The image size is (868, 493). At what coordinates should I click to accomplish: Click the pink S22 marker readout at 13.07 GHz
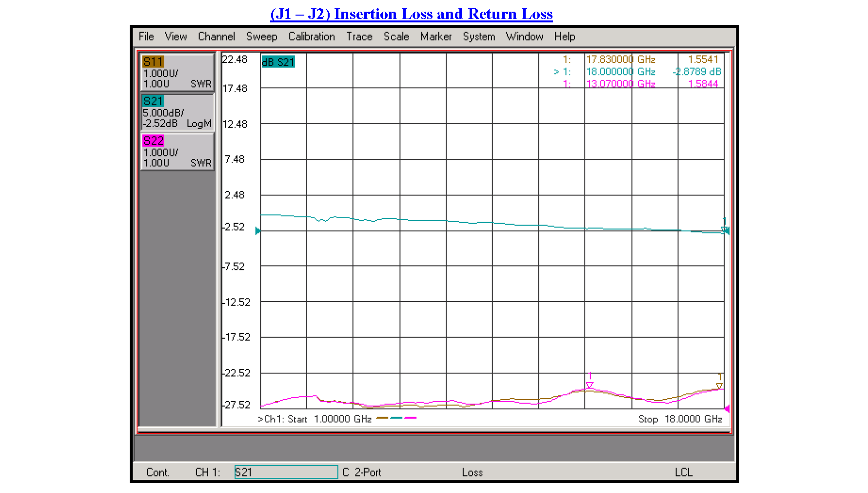coord(634,83)
